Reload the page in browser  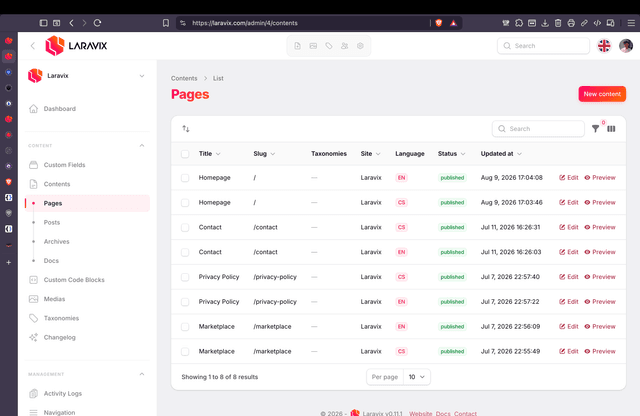tap(97, 23)
